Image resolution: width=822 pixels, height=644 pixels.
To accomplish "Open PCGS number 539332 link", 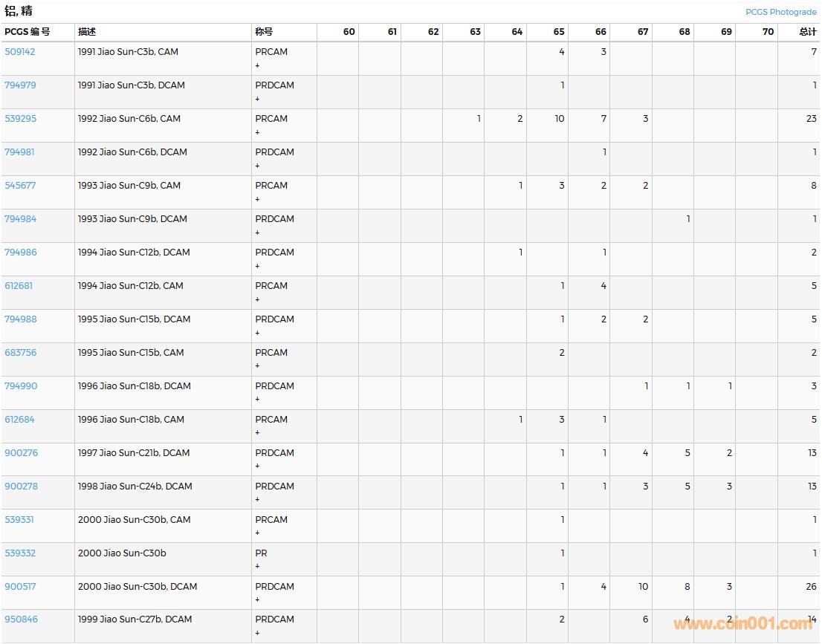I will tap(20, 553).
